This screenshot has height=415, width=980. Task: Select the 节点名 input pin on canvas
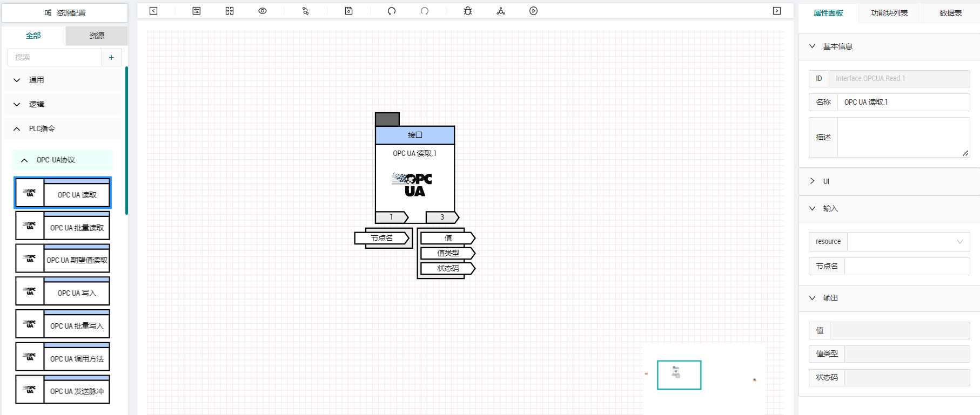(382, 238)
